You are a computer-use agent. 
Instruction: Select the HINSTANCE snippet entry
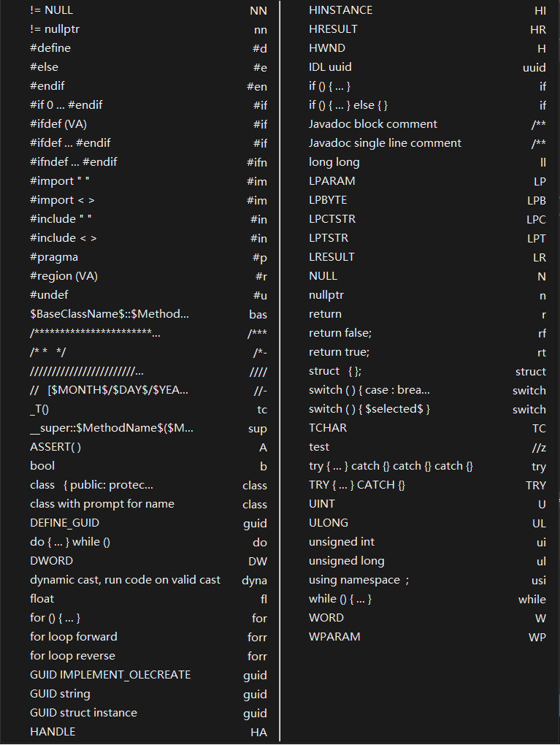tap(338, 10)
